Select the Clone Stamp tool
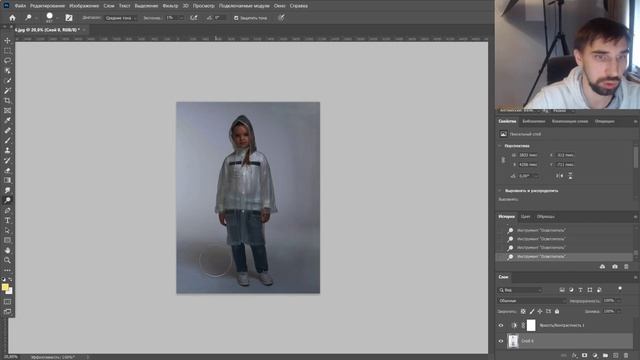640x360 pixels. point(7,150)
